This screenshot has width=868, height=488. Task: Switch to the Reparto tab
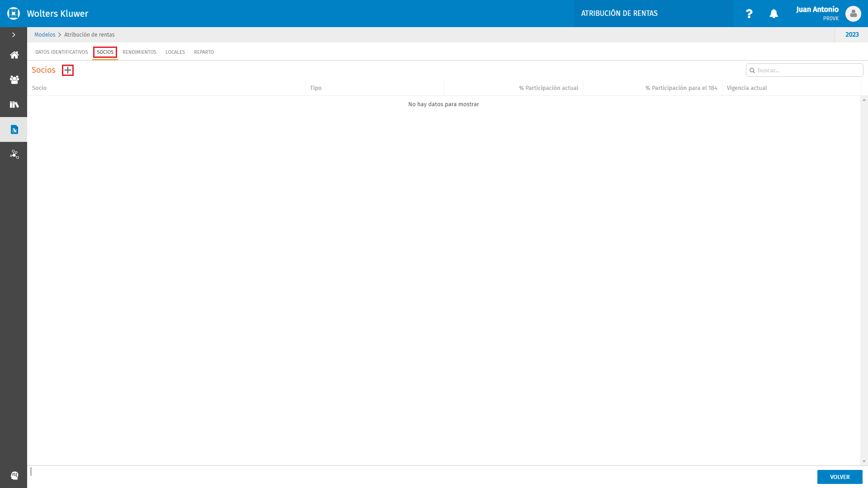pos(204,52)
